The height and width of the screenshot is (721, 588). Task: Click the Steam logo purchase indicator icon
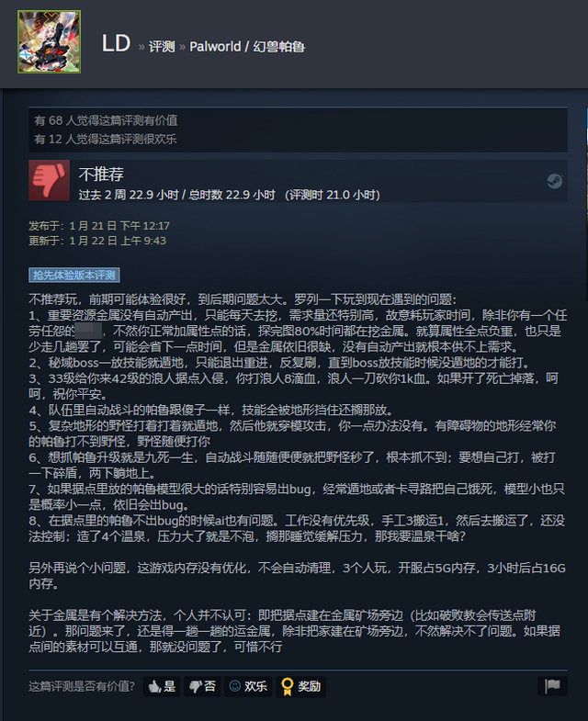point(554,181)
